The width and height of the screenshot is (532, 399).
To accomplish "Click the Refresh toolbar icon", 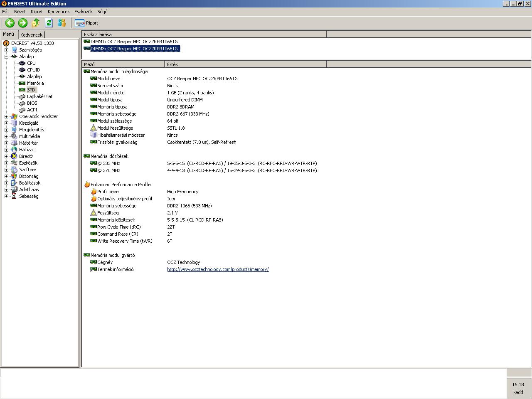I will 49,23.
